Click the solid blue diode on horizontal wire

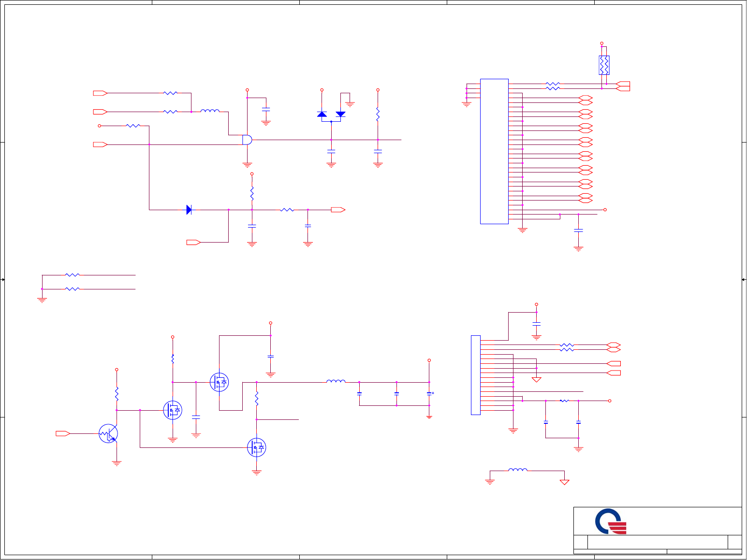pyautogui.click(x=189, y=210)
